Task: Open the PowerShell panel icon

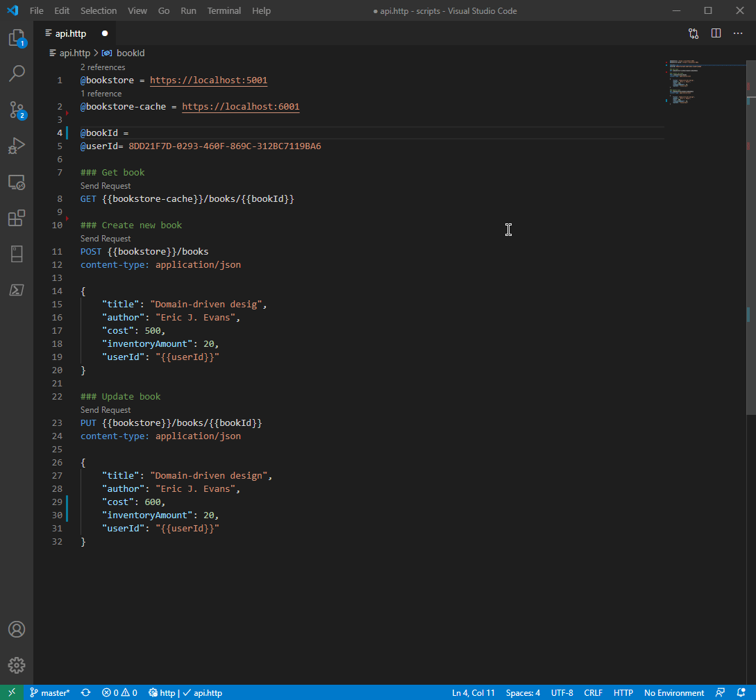Action: click(17, 290)
